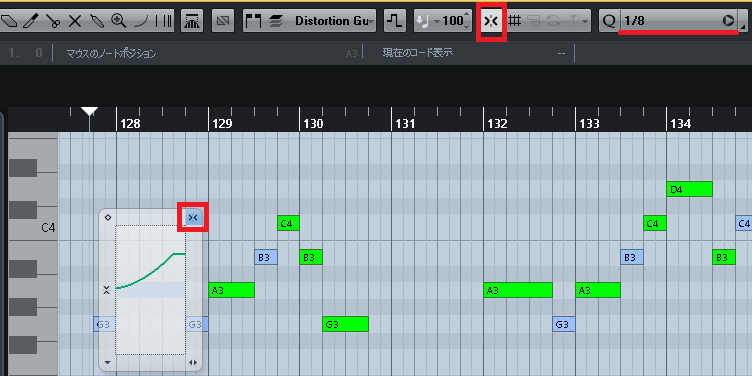Click bar 133 in the ruler

tap(589, 124)
